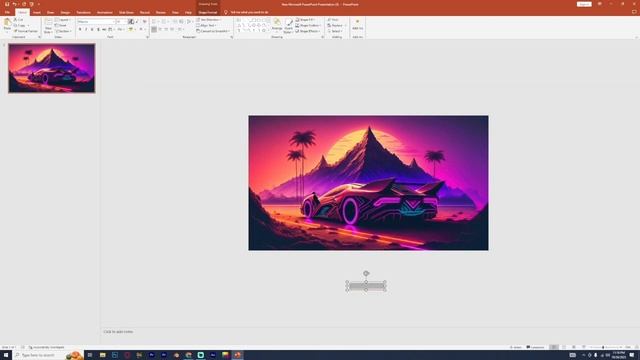Open Text Direction dropdown
Screen dimensions: 640x360
click(x=209, y=20)
